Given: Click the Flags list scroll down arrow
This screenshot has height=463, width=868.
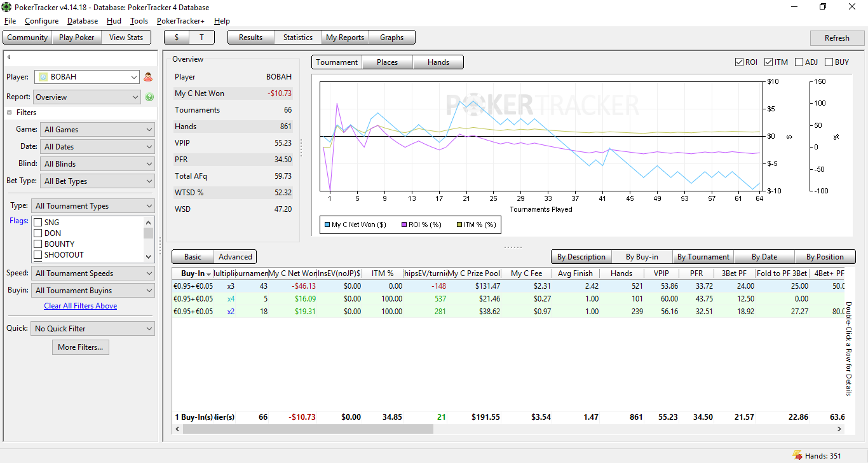Looking at the screenshot, I should point(149,256).
